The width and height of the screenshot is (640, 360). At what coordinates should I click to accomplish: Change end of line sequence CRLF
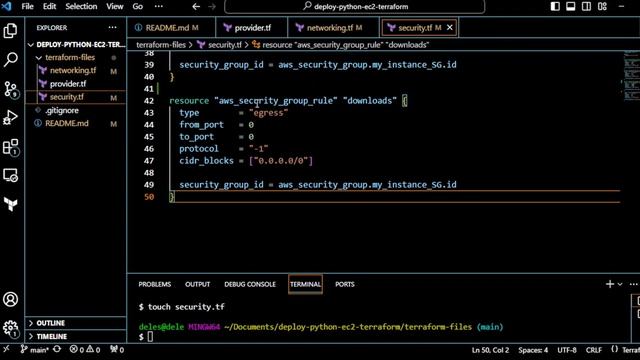pyautogui.click(x=593, y=350)
